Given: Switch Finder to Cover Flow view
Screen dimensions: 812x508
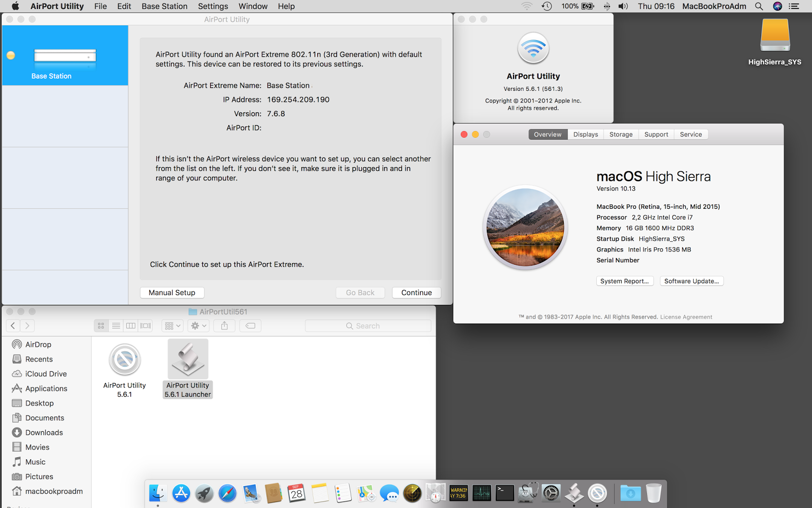Looking at the screenshot, I should (146, 326).
